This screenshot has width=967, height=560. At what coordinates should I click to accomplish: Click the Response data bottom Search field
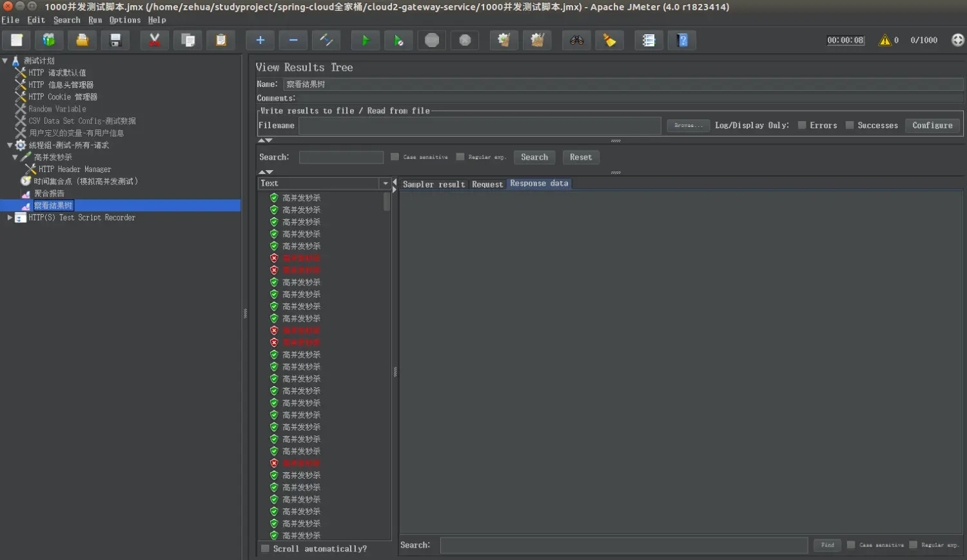pyautogui.click(x=623, y=545)
